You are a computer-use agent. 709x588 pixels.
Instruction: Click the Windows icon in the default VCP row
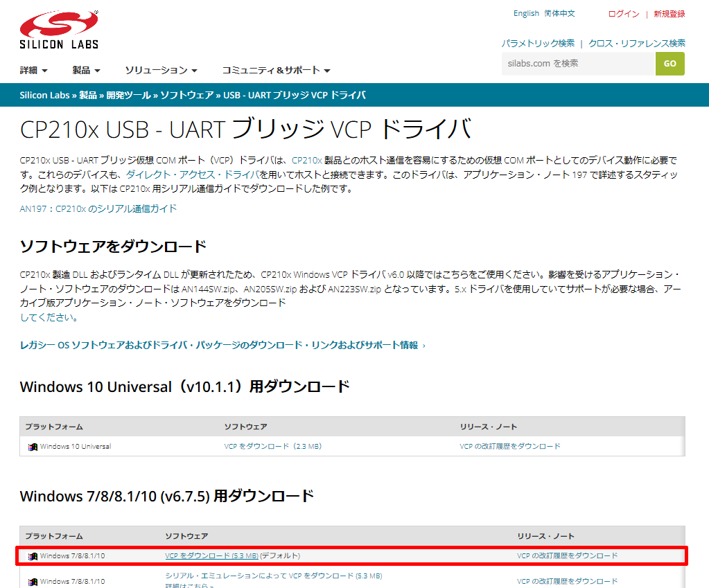click(33, 556)
